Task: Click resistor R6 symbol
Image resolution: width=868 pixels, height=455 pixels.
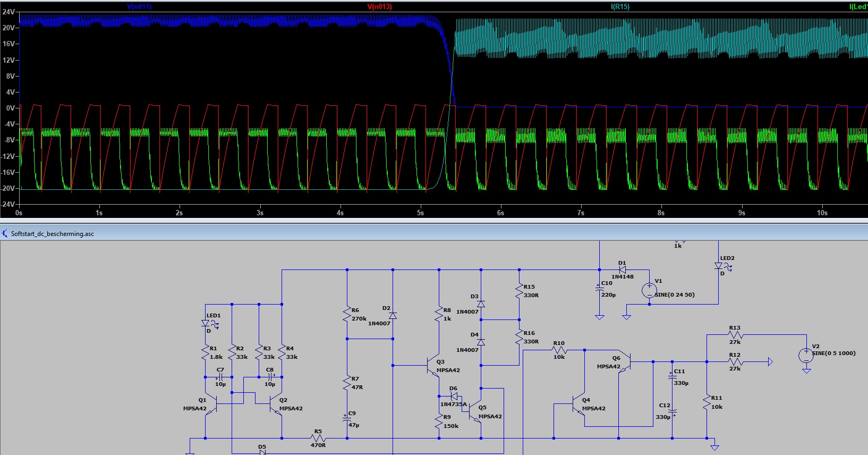Action: point(347,314)
